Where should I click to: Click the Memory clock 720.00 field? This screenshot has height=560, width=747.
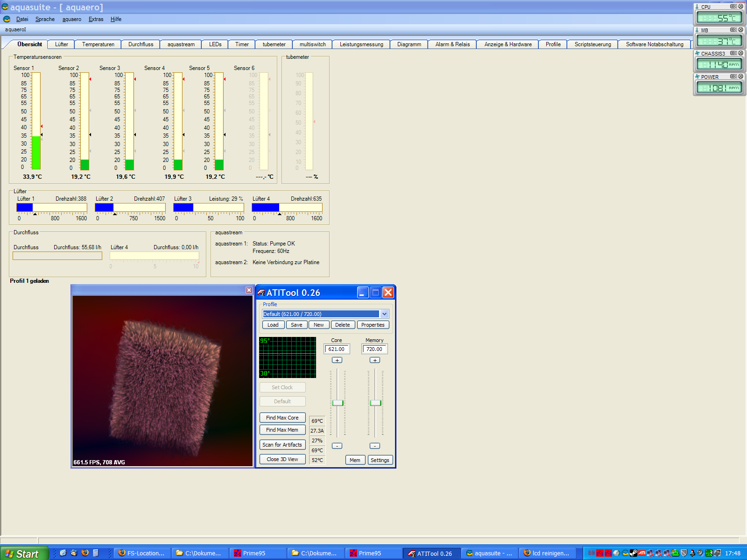tap(374, 349)
